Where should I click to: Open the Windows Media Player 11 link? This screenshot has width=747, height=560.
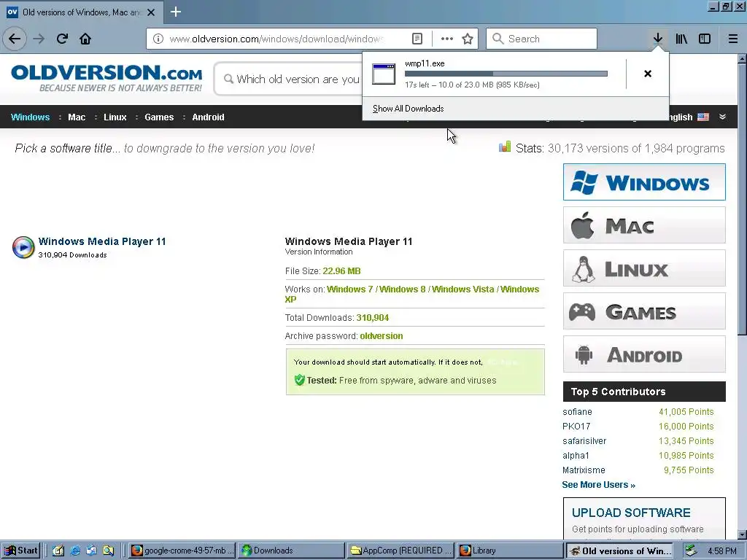point(102,241)
